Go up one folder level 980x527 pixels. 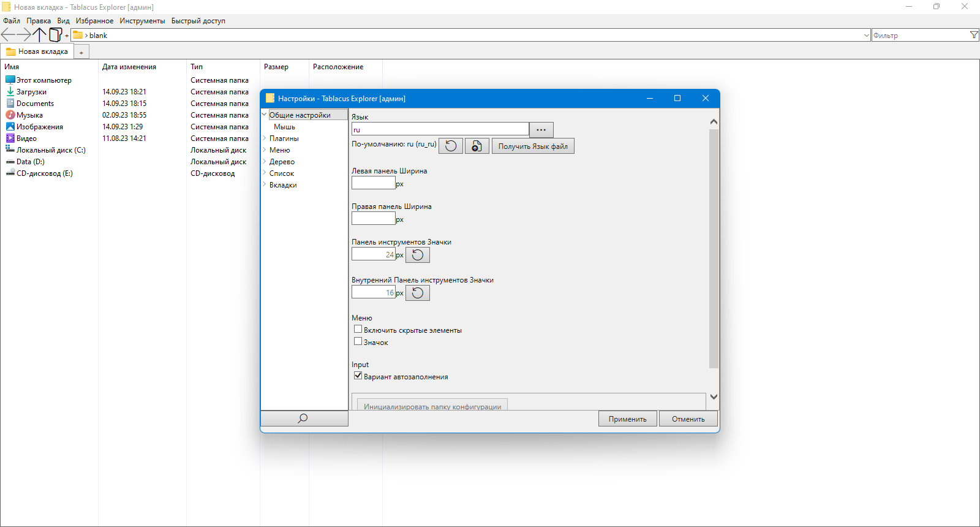(x=39, y=35)
